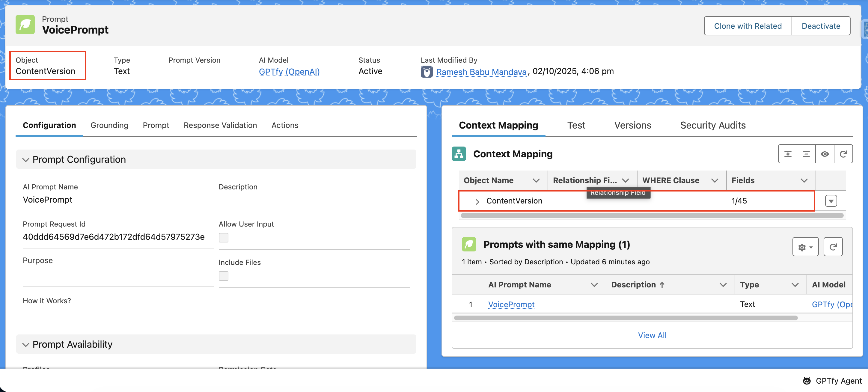The height and width of the screenshot is (392, 868).
Task: Refresh the Prompts with same Mapping list
Action: (x=833, y=247)
